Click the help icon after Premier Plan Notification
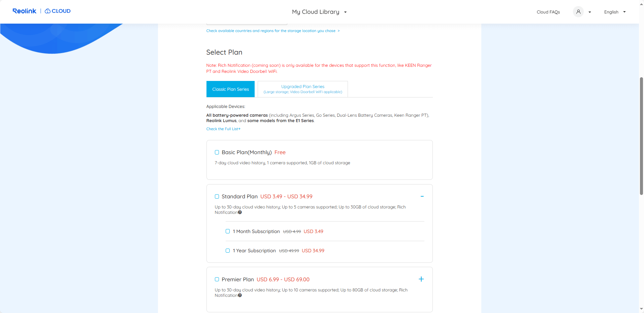This screenshot has height=313, width=644. tap(240, 295)
